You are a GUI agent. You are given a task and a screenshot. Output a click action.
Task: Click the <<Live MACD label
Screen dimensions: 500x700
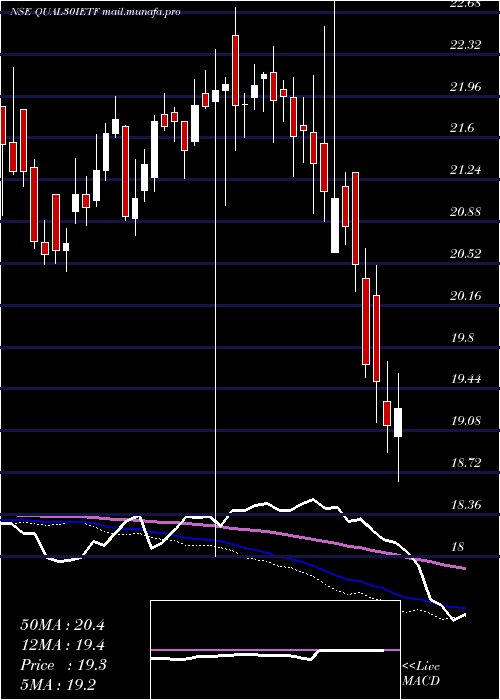[421, 673]
